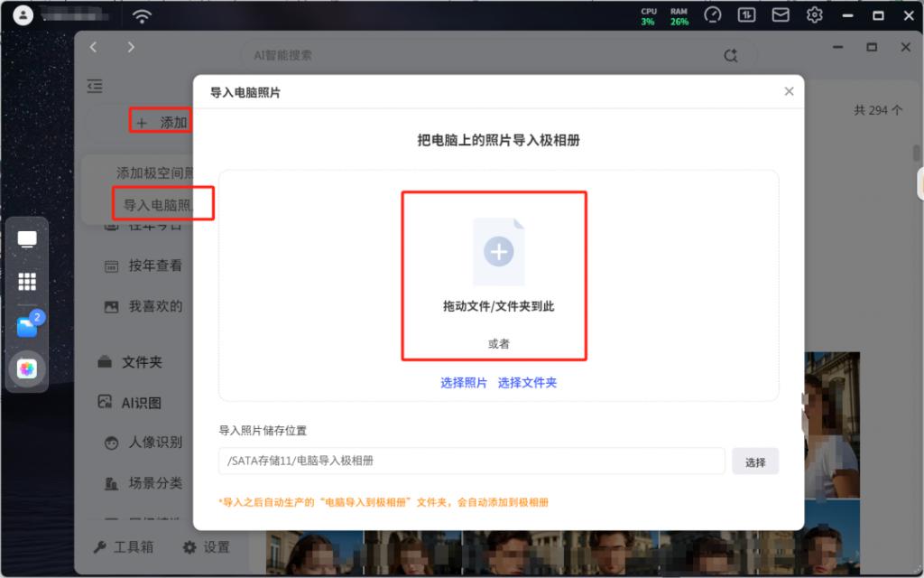
Task: Click the scene icon next to 场景分类
Action: [111, 484]
